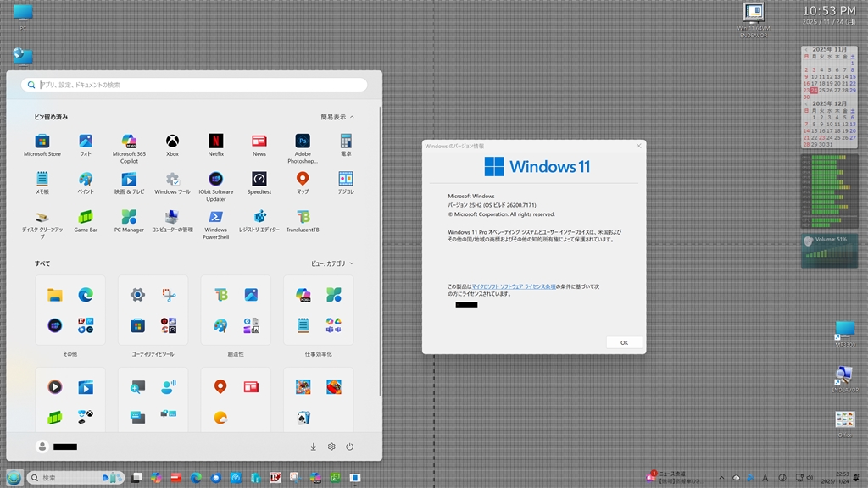Click the Volume 51% gadget
The height and width of the screenshot is (488, 868).
point(829,252)
